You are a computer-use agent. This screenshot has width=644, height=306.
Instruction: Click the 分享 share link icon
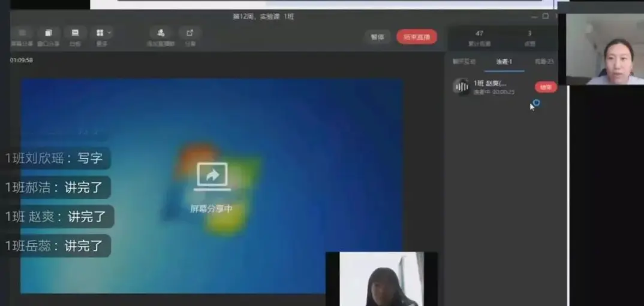tap(189, 33)
